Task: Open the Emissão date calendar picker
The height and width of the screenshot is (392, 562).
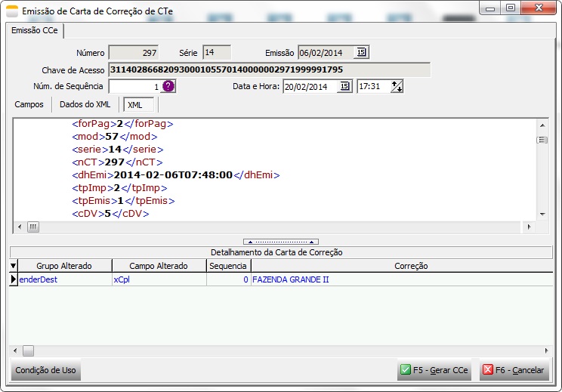Action: tap(361, 52)
